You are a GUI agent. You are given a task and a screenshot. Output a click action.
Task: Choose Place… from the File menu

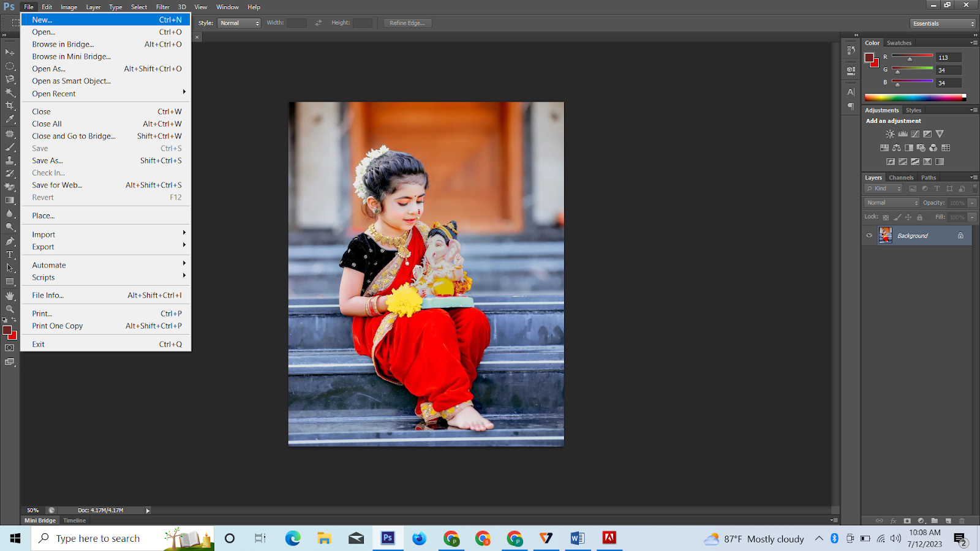point(106,216)
